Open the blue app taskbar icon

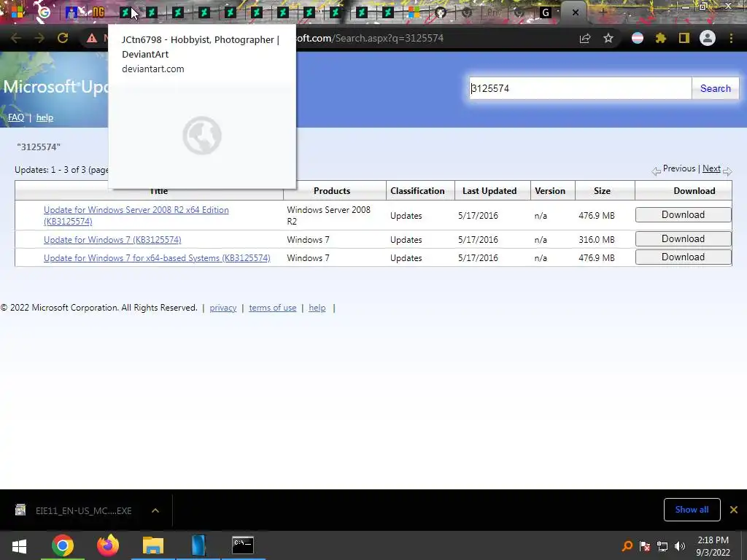pyautogui.click(x=198, y=545)
